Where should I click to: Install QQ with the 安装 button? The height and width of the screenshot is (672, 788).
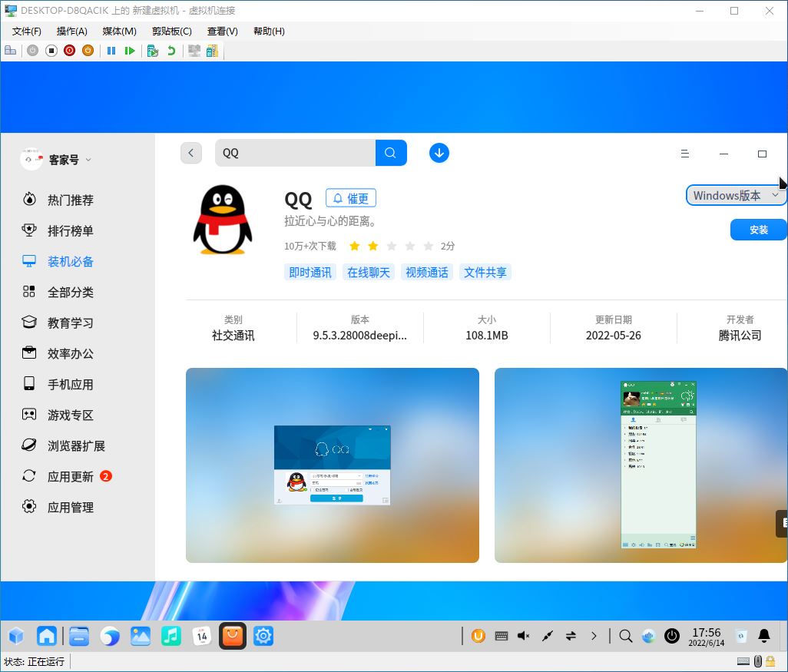point(758,230)
